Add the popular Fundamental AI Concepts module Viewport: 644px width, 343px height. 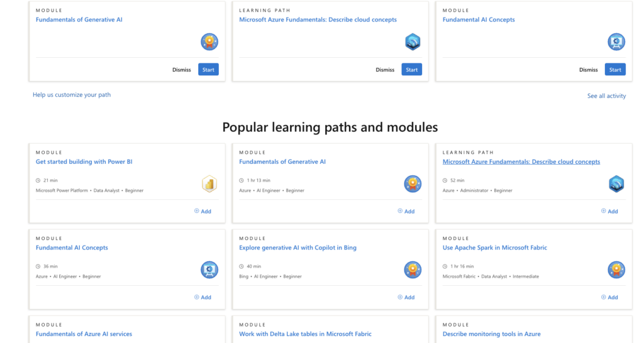click(x=203, y=298)
